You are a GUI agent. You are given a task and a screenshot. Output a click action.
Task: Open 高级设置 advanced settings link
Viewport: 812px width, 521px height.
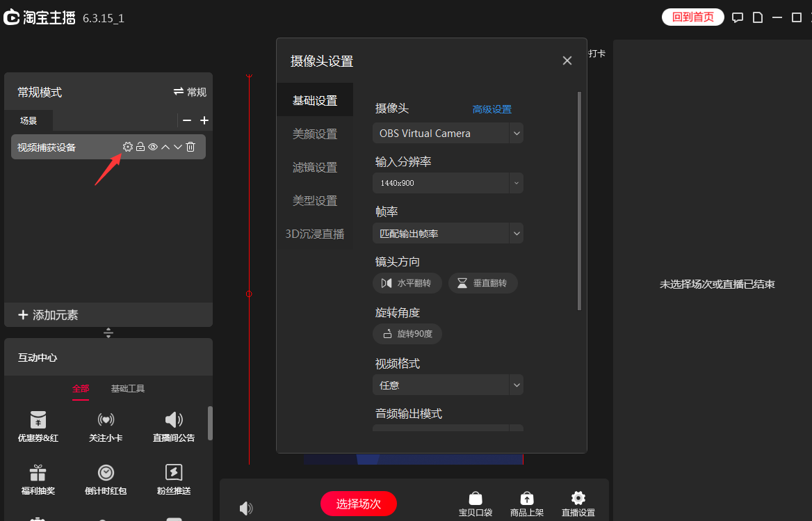(x=492, y=109)
